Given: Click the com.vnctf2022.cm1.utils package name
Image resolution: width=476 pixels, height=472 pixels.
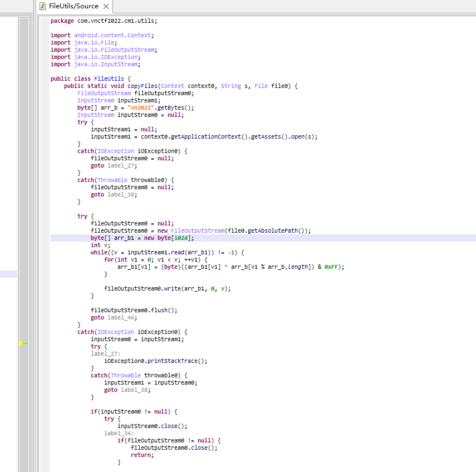Looking at the screenshot, I should tap(117, 21).
